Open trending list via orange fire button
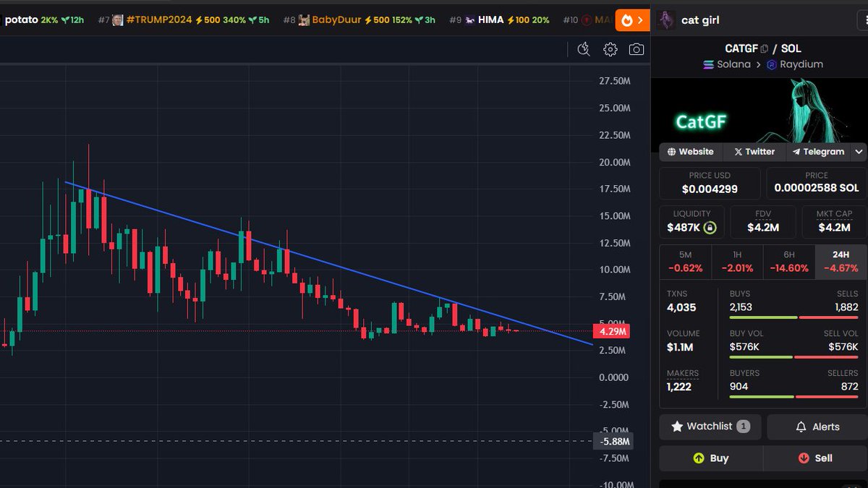868x488 pixels. coord(632,20)
